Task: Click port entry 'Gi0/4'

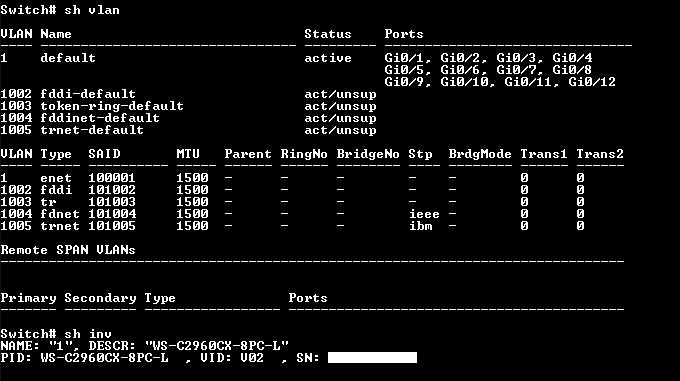Action: pyautogui.click(x=572, y=58)
